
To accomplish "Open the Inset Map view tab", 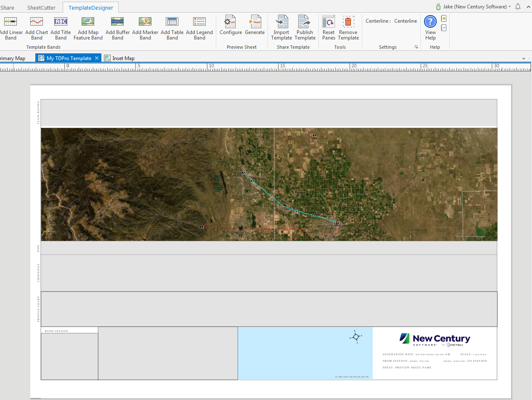I will coord(119,58).
